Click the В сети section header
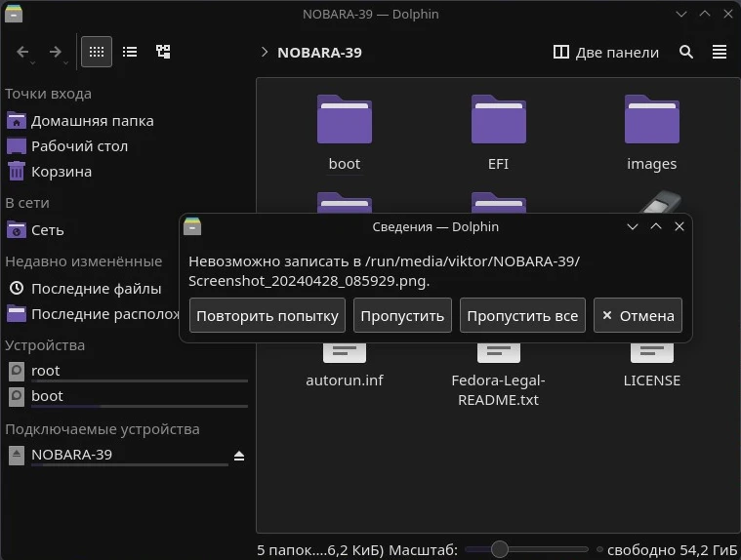Image resolution: width=741 pixels, height=560 pixels. (x=27, y=203)
